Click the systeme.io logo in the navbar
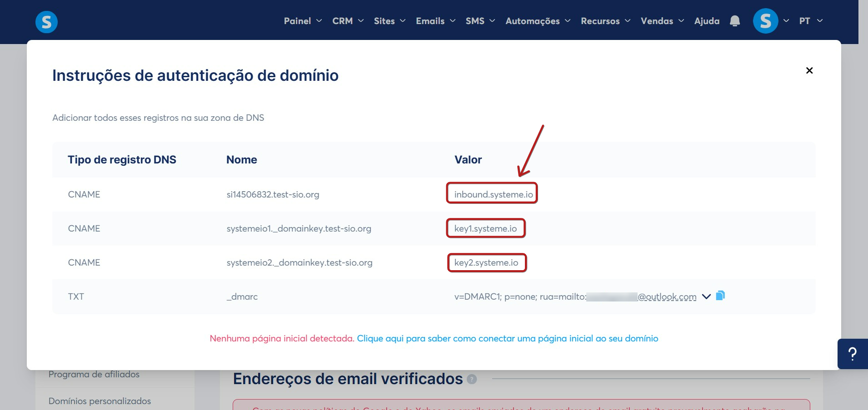This screenshot has height=410, width=868. coord(46,22)
